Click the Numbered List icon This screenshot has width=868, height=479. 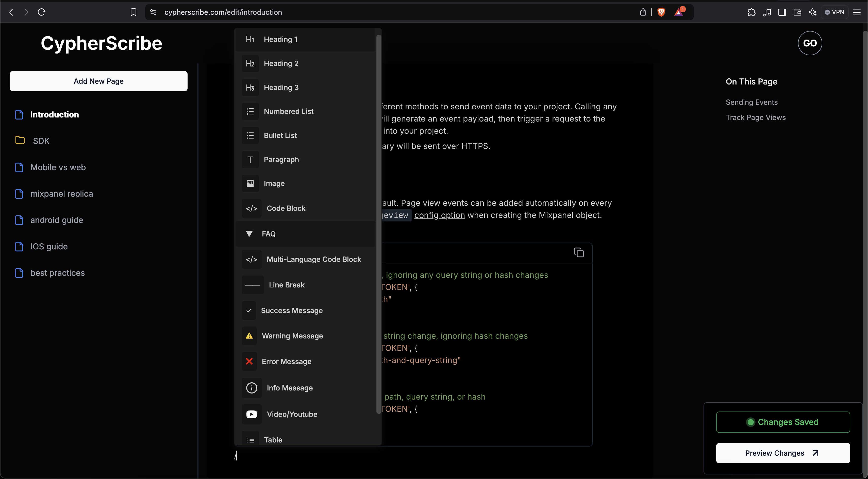pyautogui.click(x=250, y=111)
